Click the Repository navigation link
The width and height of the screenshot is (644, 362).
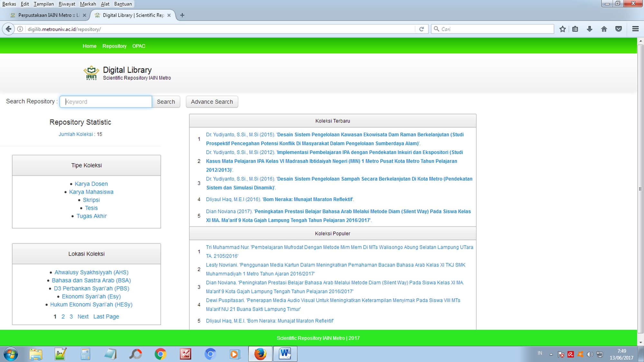(114, 46)
